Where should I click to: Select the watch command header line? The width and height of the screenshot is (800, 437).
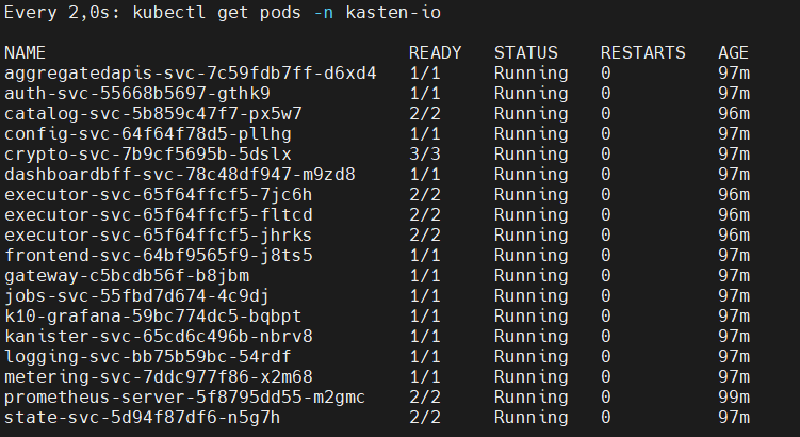[x=222, y=12]
